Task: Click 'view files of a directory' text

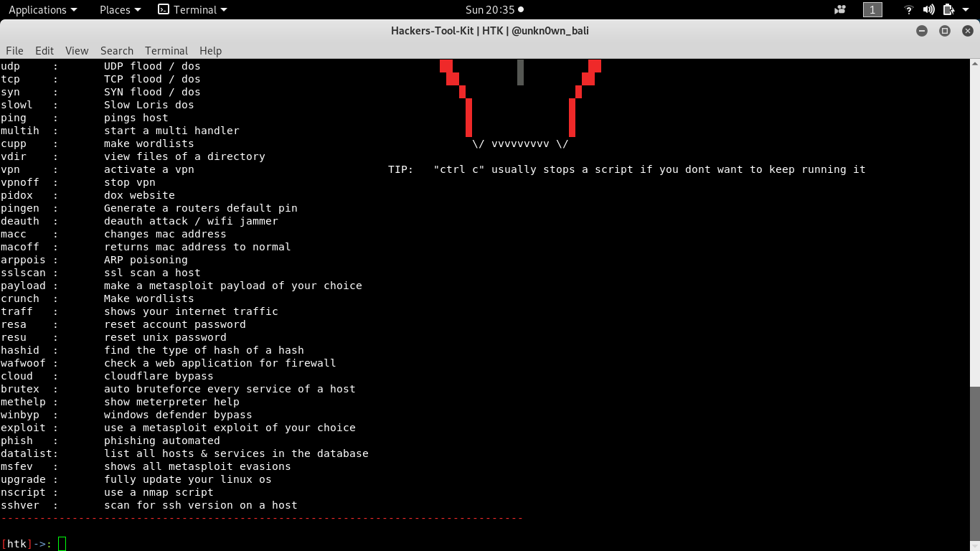Action: click(x=184, y=156)
